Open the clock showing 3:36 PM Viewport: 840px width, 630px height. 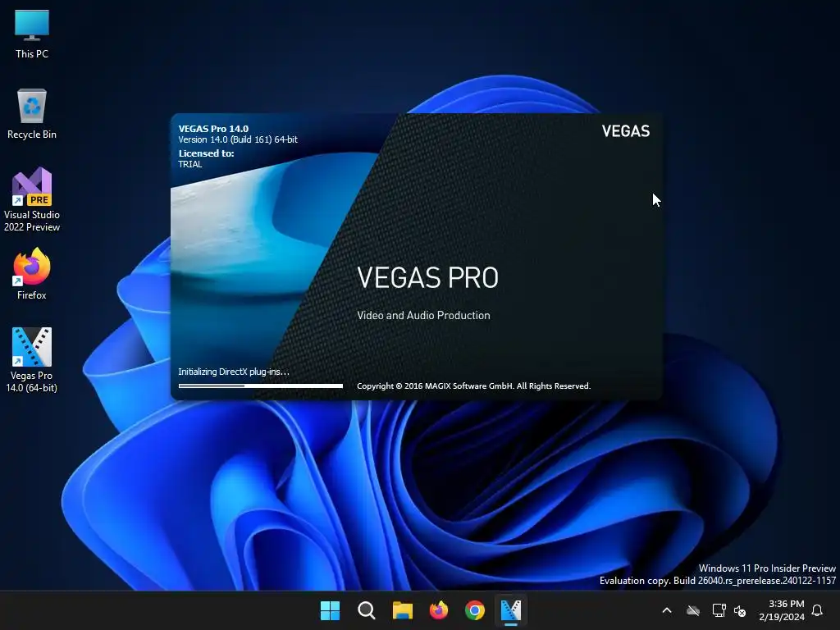[x=782, y=610]
